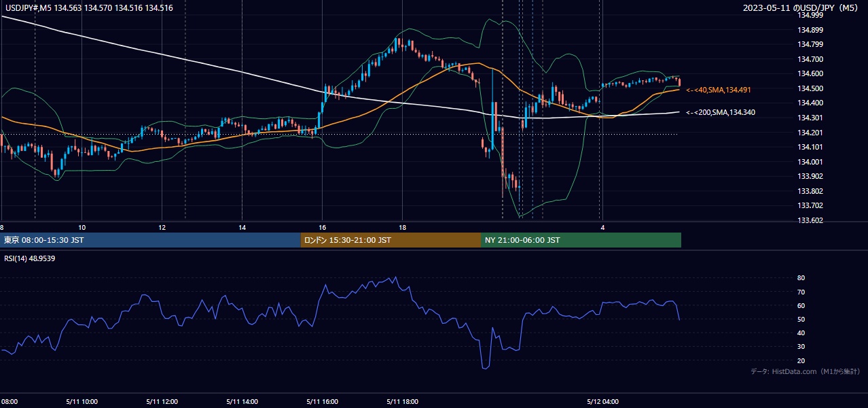Click price axis label 134.999
This screenshot has height=408, width=868.
[x=809, y=15]
